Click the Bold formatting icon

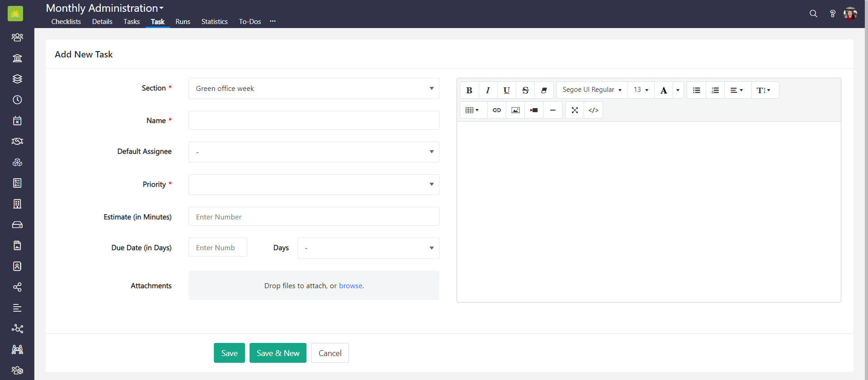(x=469, y=90)
